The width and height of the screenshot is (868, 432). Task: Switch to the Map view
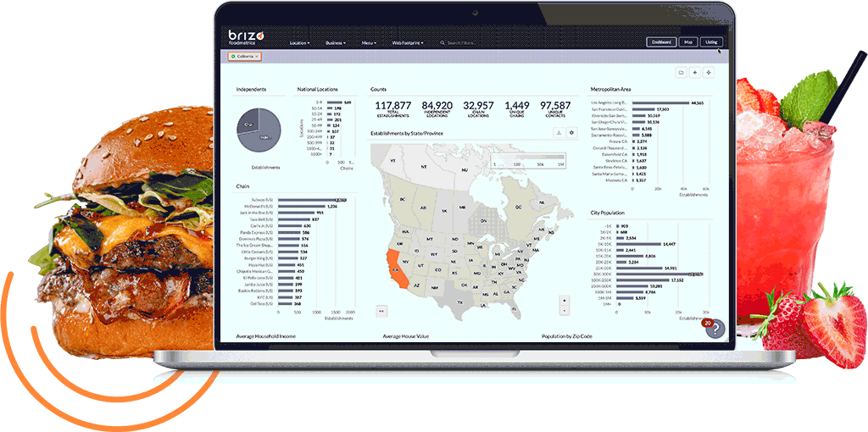[688, 42]
